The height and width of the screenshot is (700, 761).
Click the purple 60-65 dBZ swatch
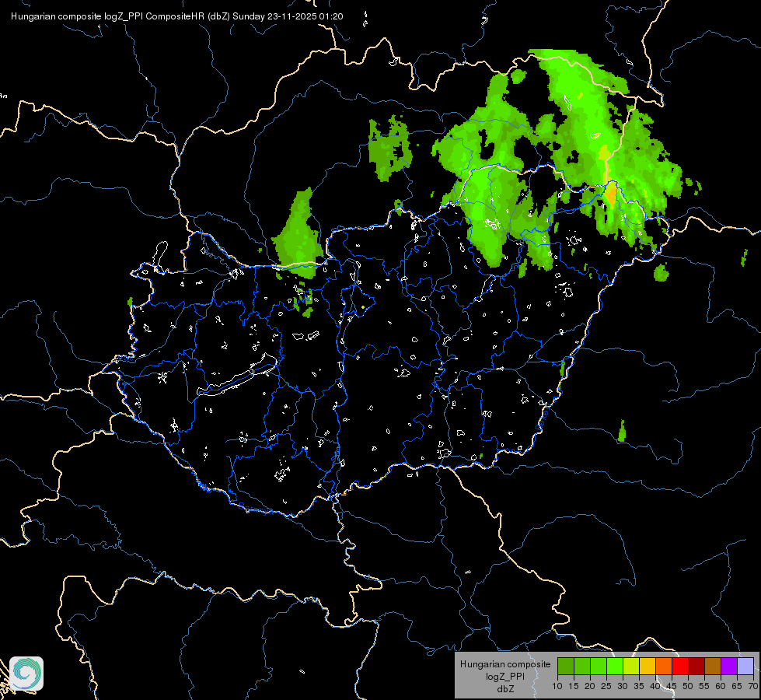tap(729, 666)
